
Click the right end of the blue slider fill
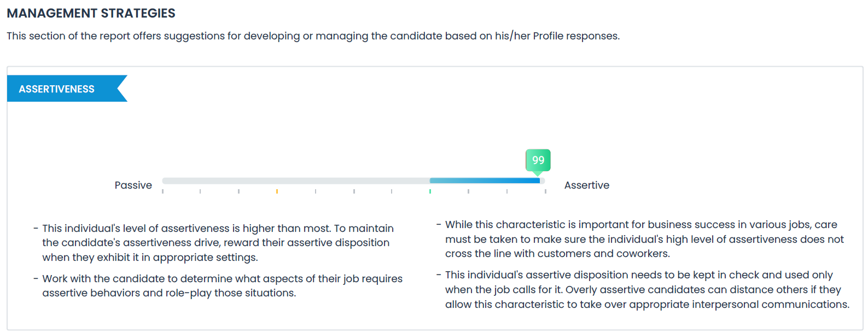(x=538, y=180)
